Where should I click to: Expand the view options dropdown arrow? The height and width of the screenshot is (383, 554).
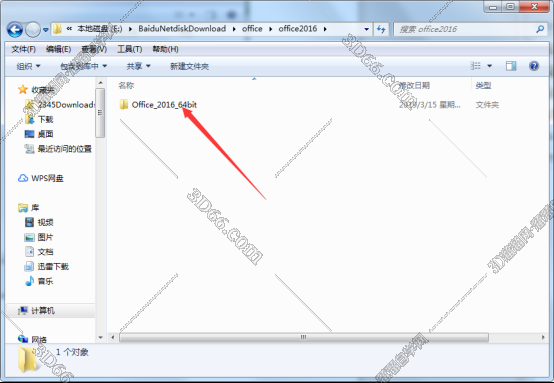tap(489, 66)
